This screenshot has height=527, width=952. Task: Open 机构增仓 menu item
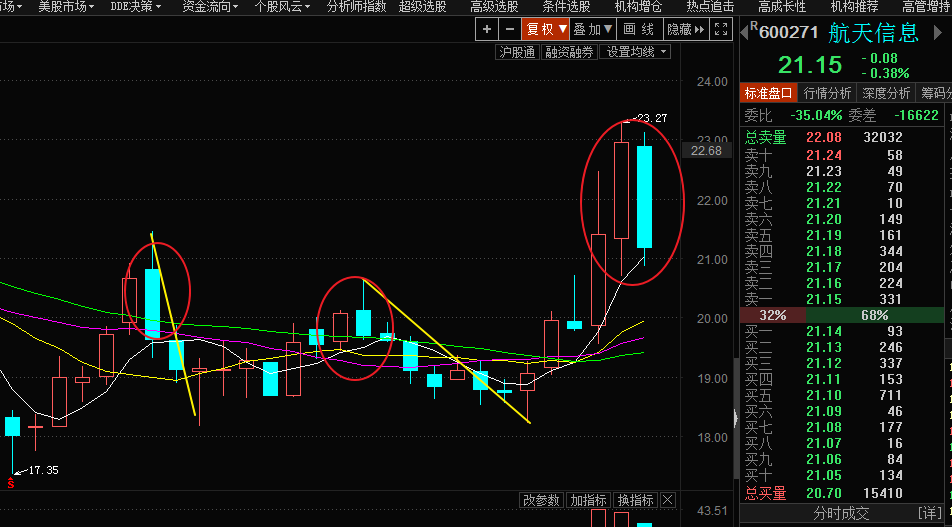(638, 7)
